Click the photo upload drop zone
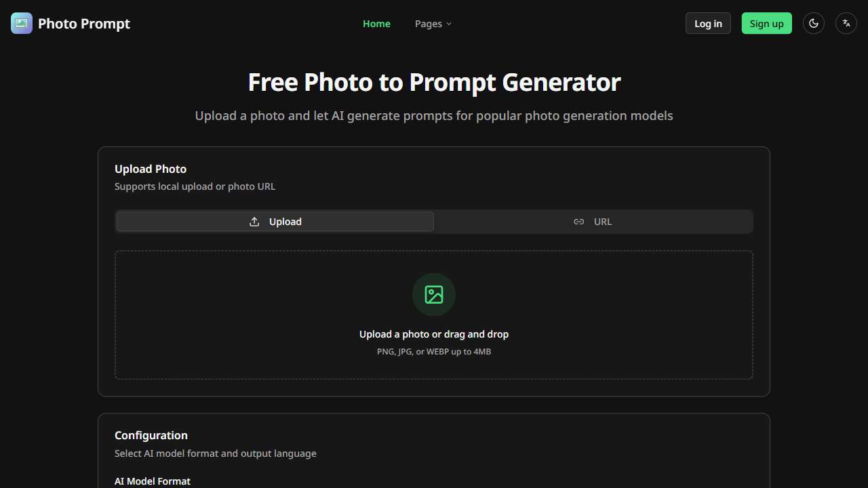This screenshot has height=488, width=868. coord(434,314)
